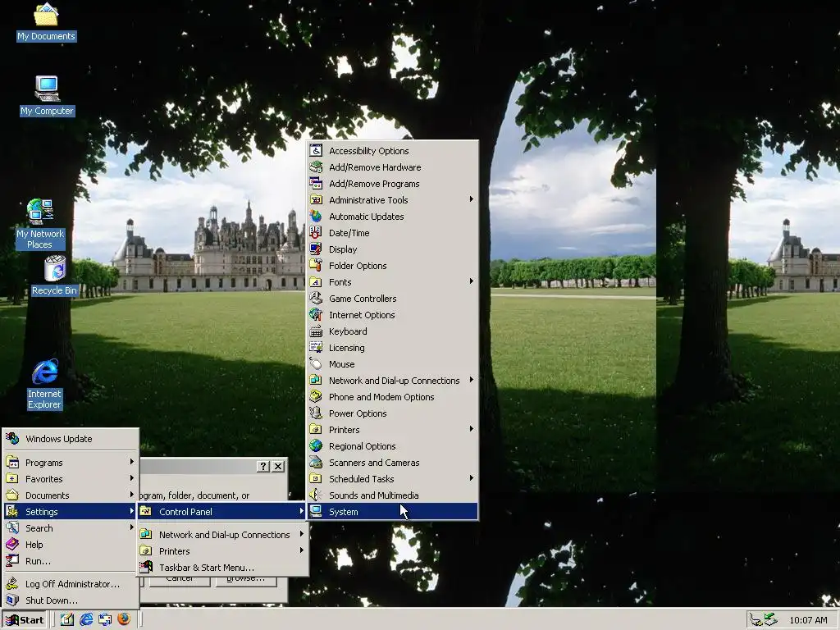Open the My Documents desktop icon
The width and height of the screenshot is (840, 630).
[x=46, y=22]
